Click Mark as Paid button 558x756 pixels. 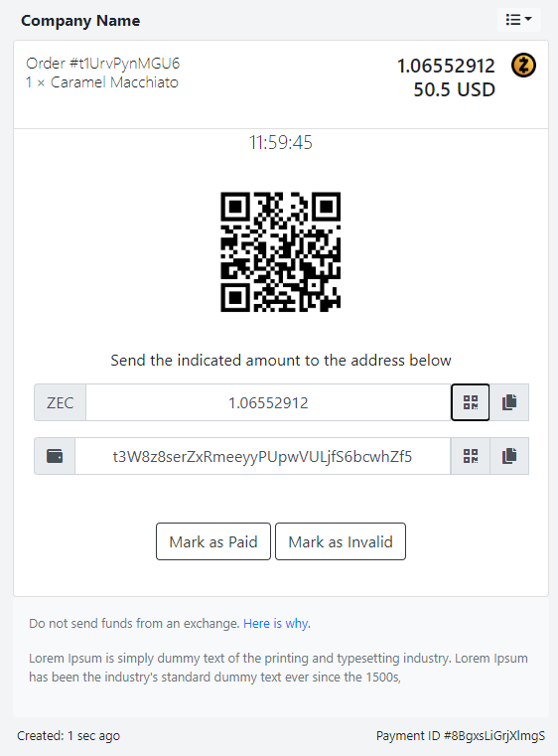point(213,541)
